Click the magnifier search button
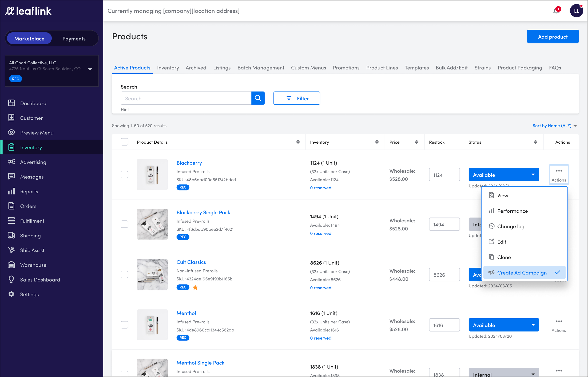Screen dimensions: 588x377 (x=258, y=98)
